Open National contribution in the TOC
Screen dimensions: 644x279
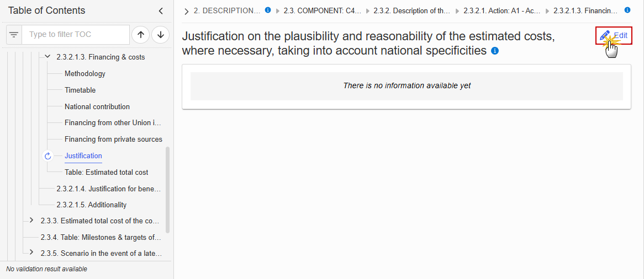[x=97, y=106]
